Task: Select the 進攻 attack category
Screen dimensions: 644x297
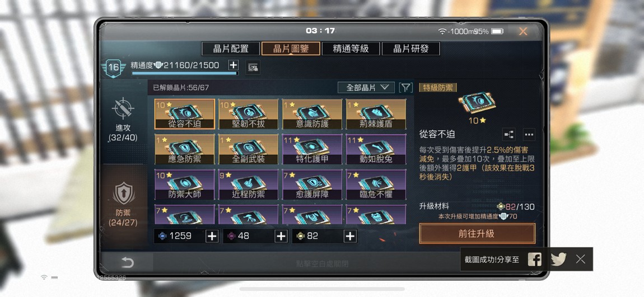Action: coord(123,119)
